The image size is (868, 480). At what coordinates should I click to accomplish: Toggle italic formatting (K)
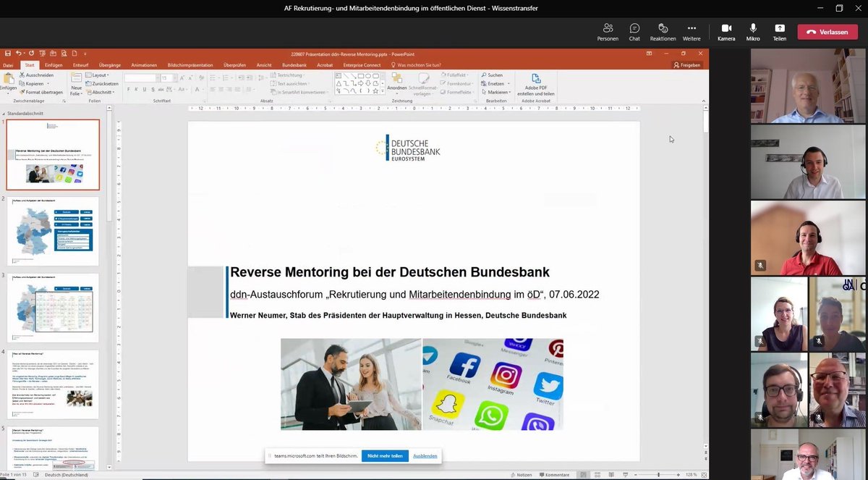pos(136,89)
